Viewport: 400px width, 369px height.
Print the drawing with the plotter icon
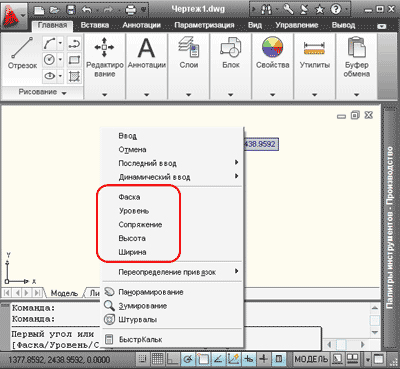(x=131, y=10)
